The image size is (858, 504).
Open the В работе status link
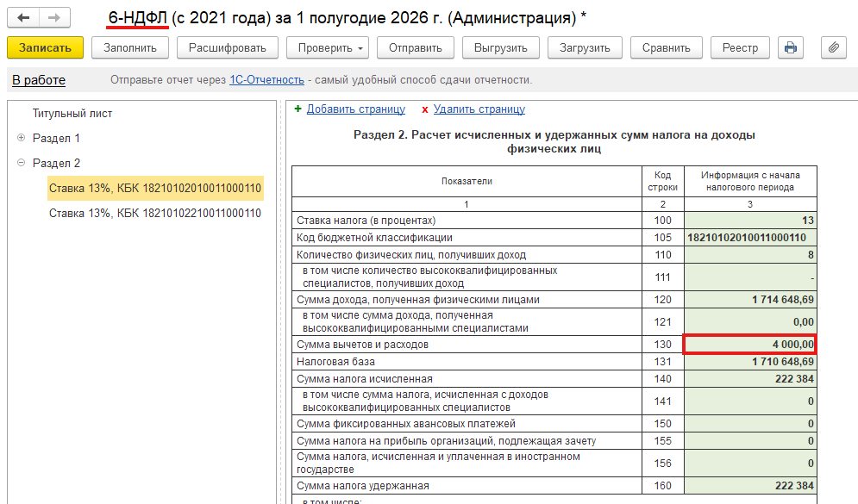(x=39, y=80)
